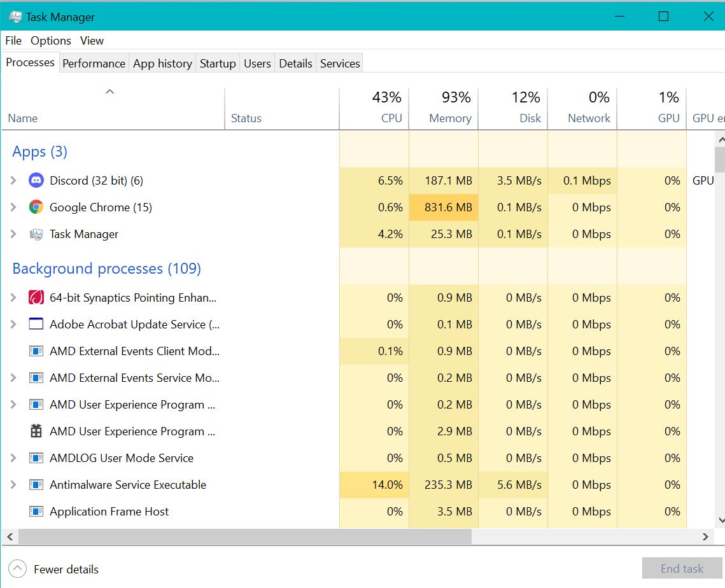Screen dimensions: 725x588
Task: Click the horizontal scrollbar thumb
Action: pyautogui.click(x=244, y=536)
